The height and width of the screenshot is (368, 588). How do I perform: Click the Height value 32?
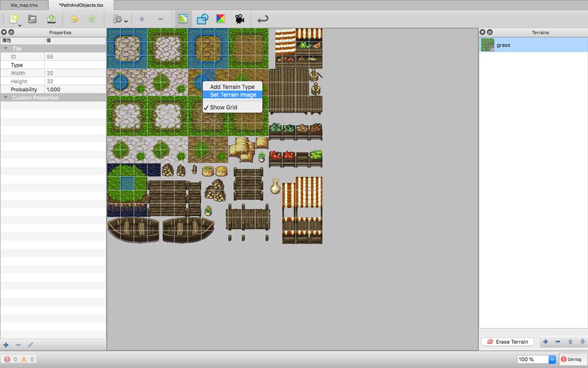[x=50, y=82]
